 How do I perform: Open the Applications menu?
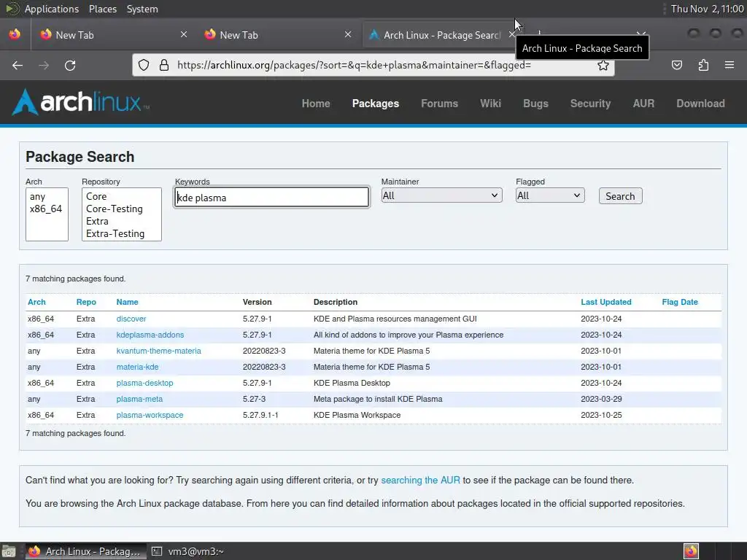[52, 9]
